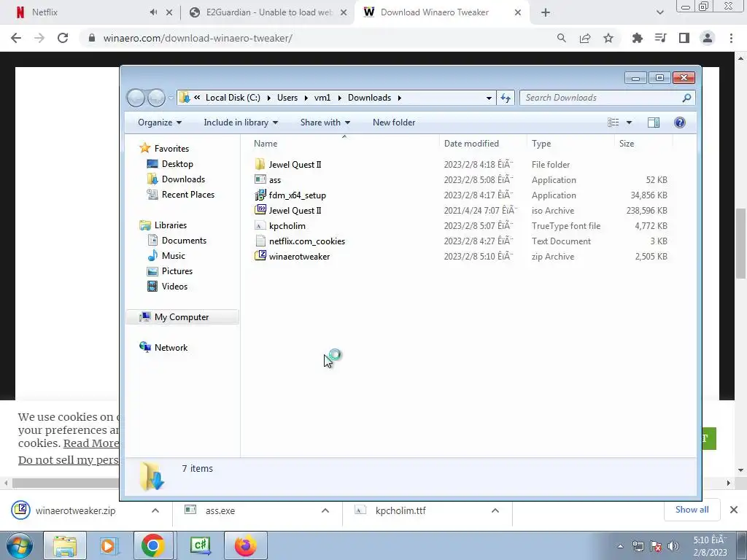Screen dimensions: 747x560
Task: Open the Do not sell my personal information link
Action: pos(68,460)
